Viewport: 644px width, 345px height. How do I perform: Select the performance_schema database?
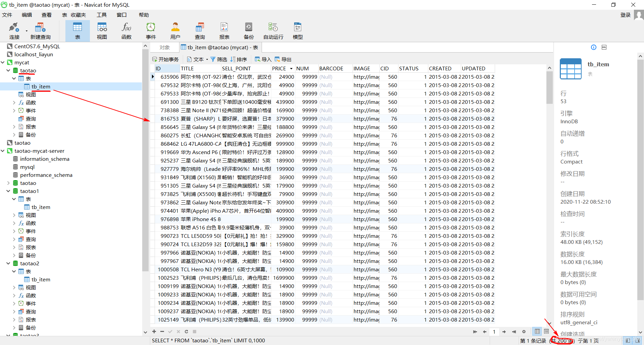click(x=46, y=175)
